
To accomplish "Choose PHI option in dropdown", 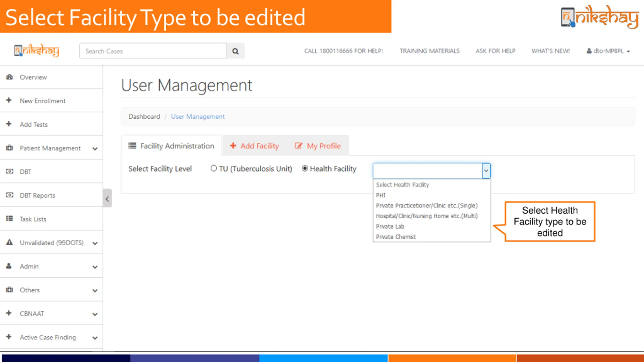I will 432,195.
